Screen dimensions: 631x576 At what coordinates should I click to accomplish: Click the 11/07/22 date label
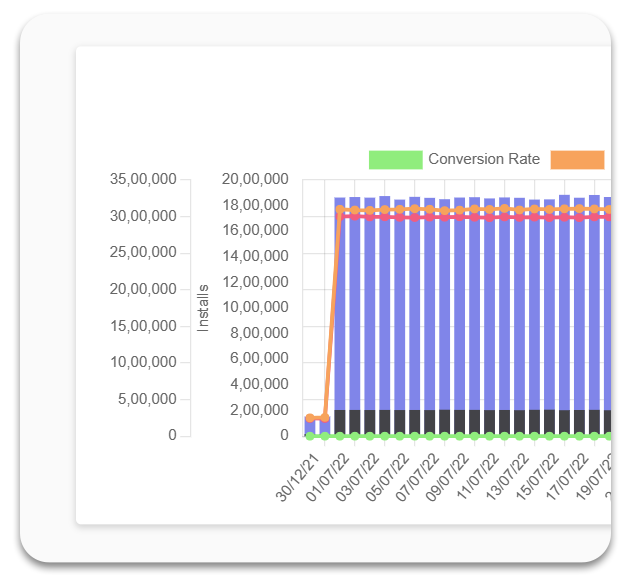tap(477, 478)
